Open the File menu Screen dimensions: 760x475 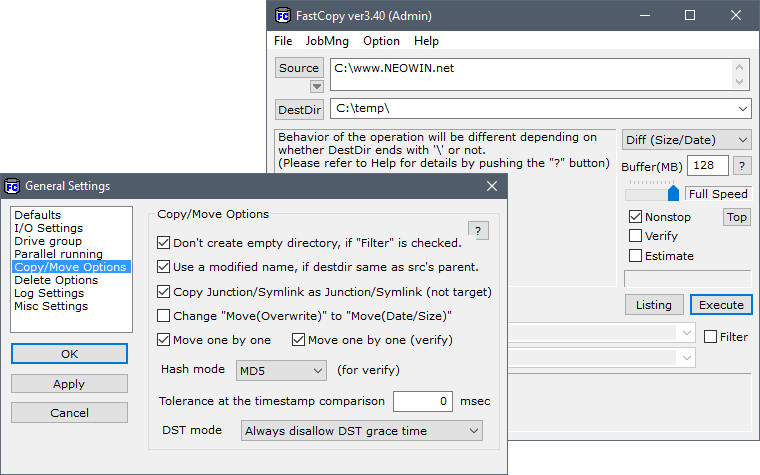tap(283, 41)
